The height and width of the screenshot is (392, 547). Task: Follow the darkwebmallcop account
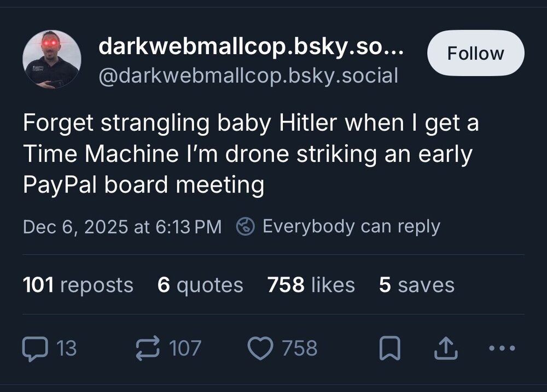coord(475,53)
